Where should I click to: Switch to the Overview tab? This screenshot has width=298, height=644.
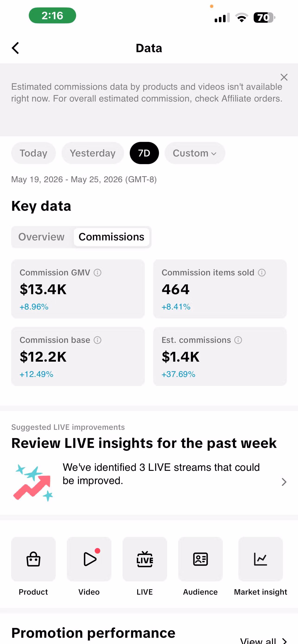42,237
